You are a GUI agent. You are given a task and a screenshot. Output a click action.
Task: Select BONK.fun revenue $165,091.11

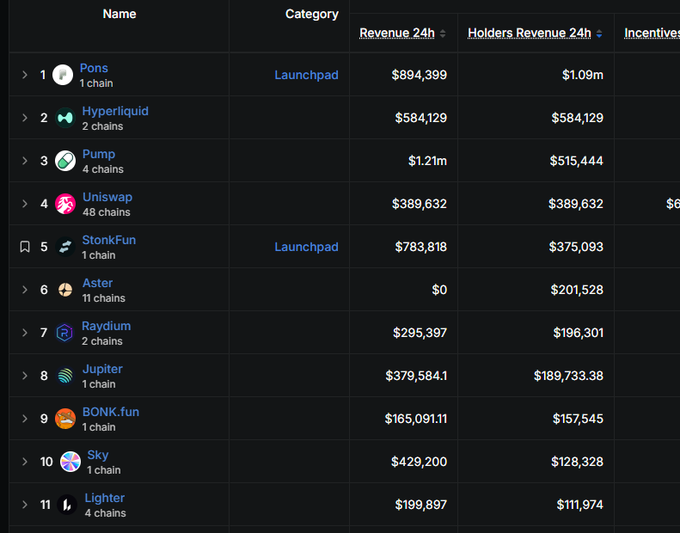415,419
